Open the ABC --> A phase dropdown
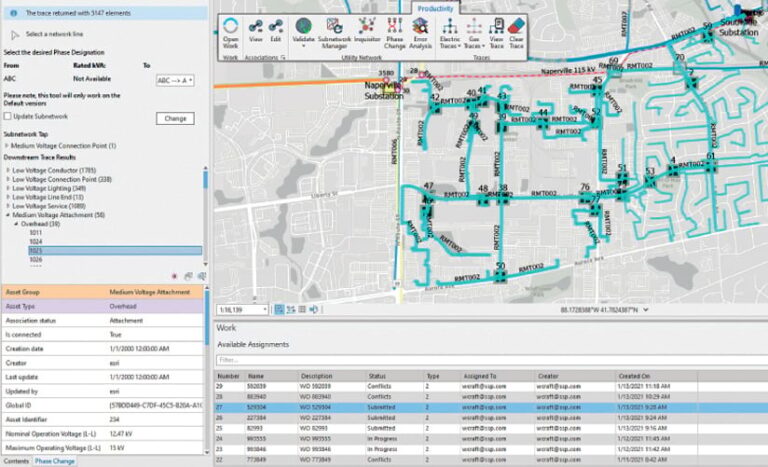768x467 pixels. pos(175,80)
